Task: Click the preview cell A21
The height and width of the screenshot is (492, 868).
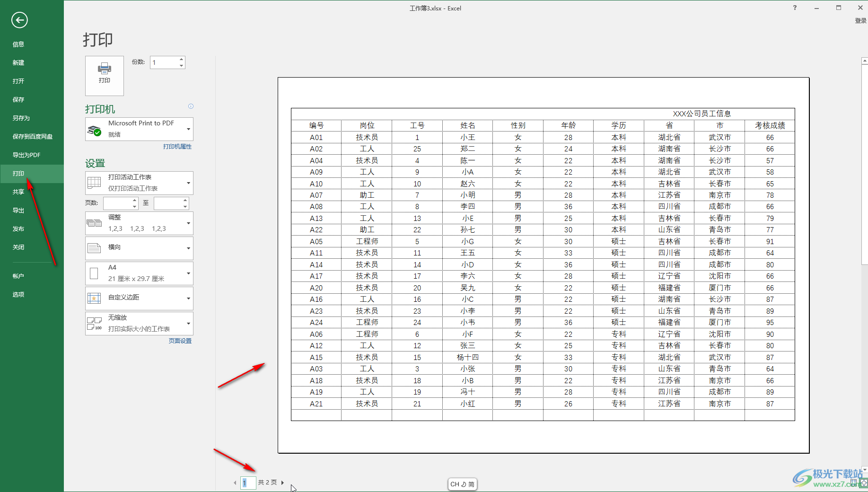Action: point(316,404)
